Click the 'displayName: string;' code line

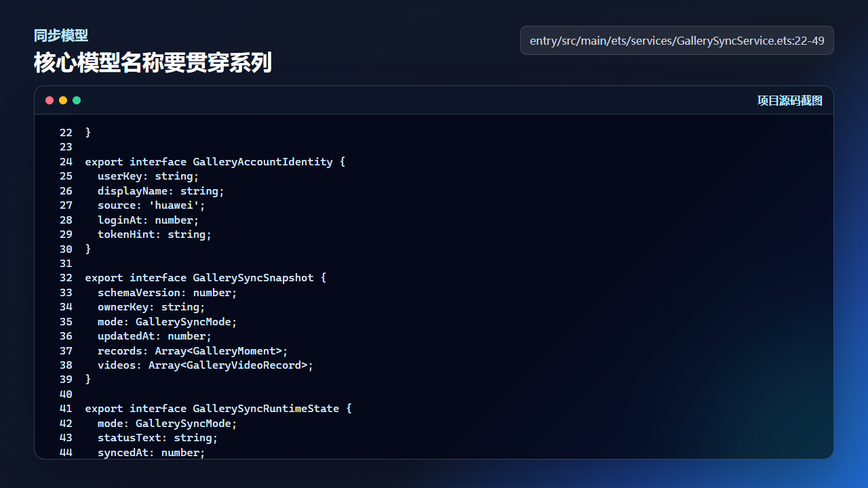pyautogui.click(x=161, y=191)
